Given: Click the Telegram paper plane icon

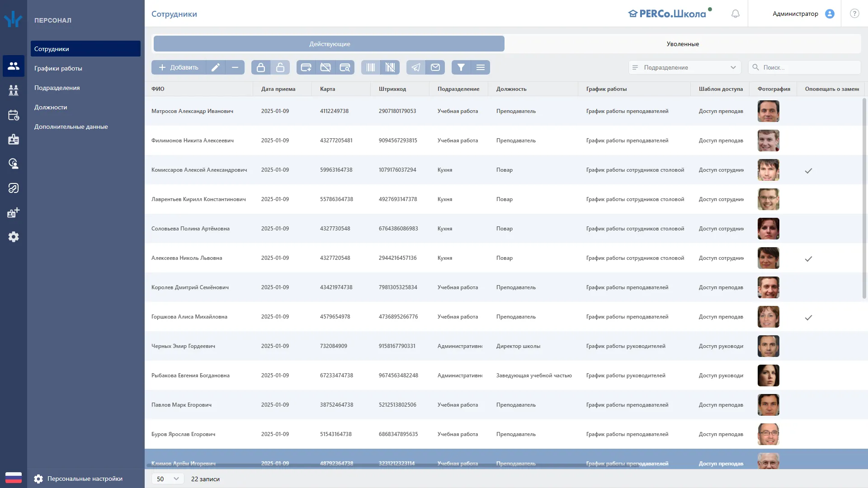Looking at the screenshot, I should point(416,67).
